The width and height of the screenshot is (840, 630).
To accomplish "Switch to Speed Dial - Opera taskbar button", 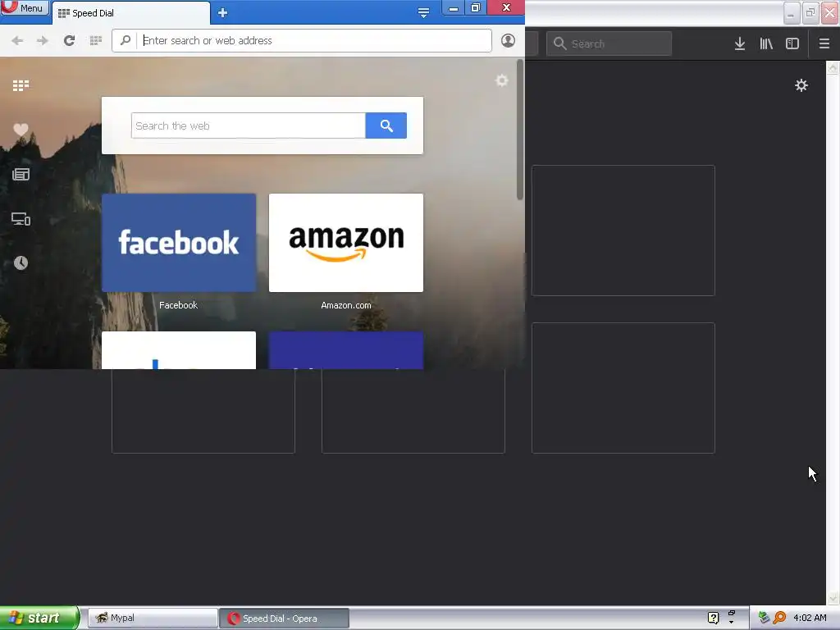I will pyautogui.click(x=285, y=619).
